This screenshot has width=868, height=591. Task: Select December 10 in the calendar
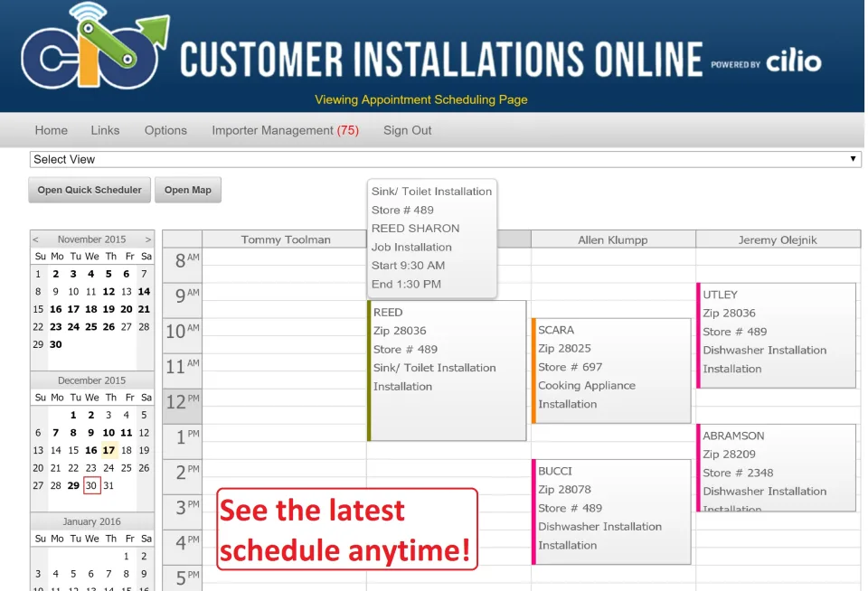pyautogui.click(x=108, y=432)
